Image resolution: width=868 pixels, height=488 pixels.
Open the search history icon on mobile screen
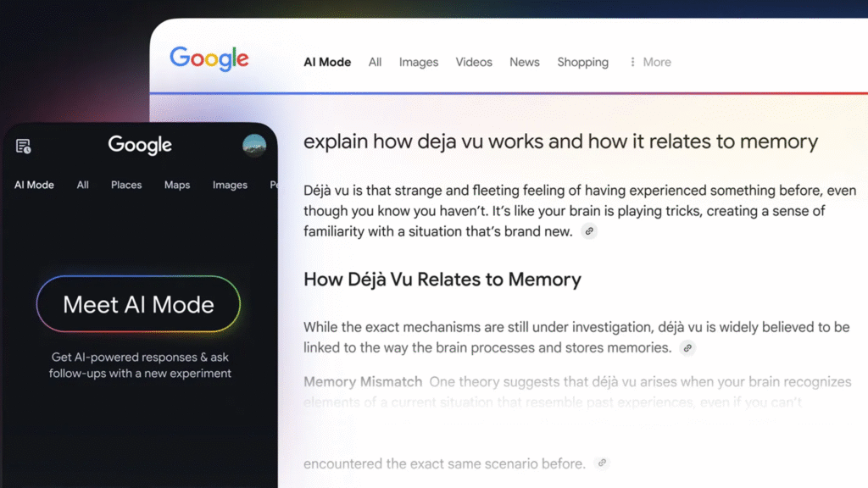(x=23, y=145)
